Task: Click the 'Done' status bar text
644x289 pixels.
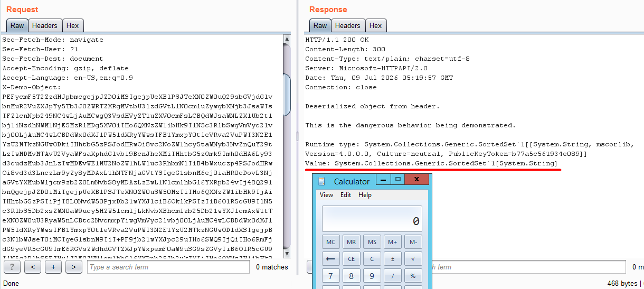Action: click(x=11, y=284)
